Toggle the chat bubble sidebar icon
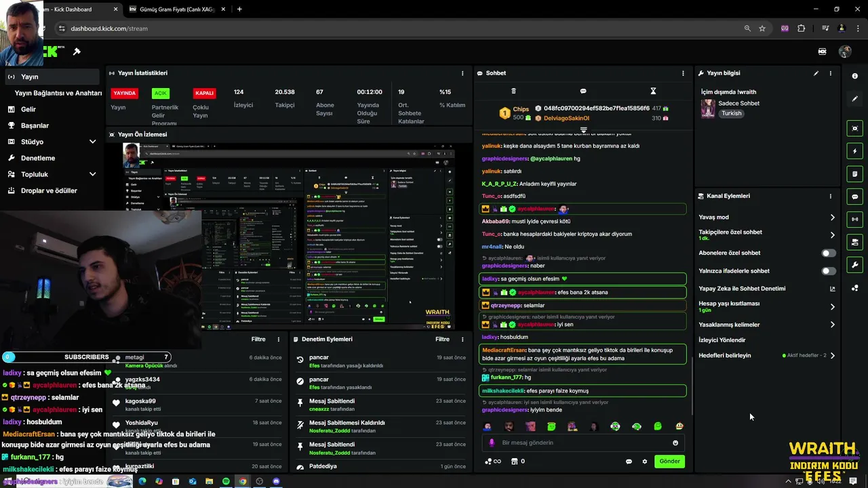Viewport: 868px width, 488px height. (x=855, y=197)
